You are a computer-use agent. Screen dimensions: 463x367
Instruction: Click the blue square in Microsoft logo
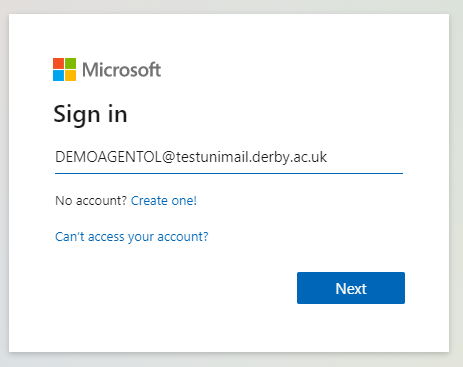[58, 76]
